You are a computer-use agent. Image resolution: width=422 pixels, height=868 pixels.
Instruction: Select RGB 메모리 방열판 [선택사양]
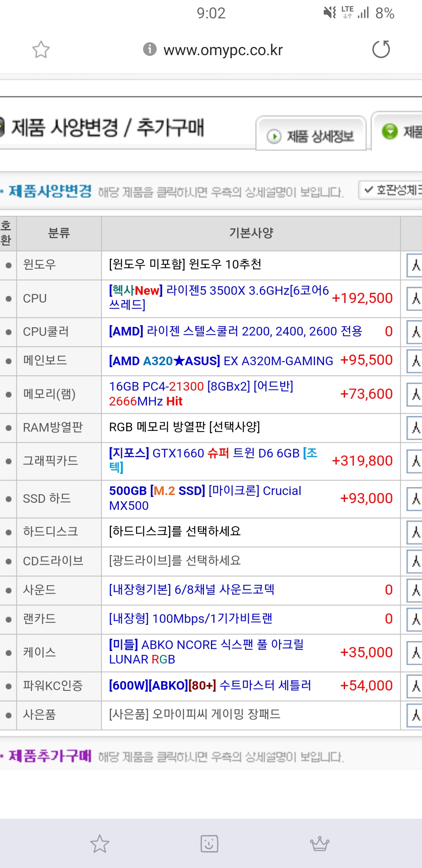click(184, 427)
